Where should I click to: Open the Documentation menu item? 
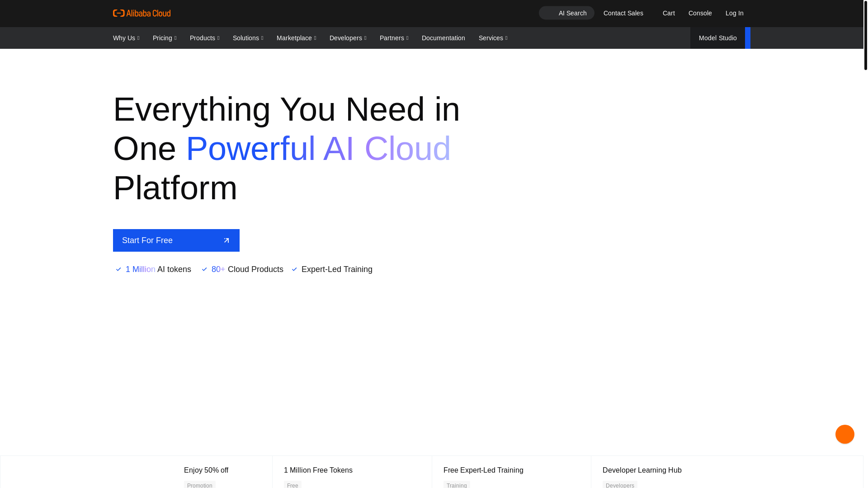click(443, 38)
